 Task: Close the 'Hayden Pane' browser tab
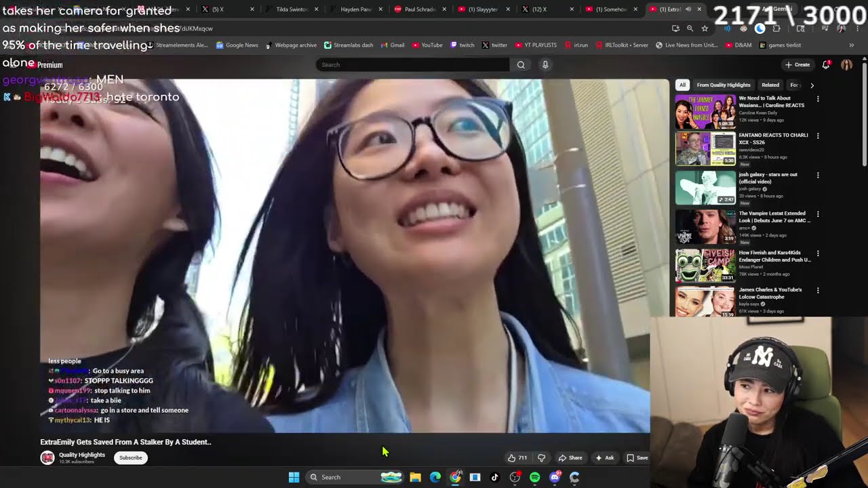coord(380,9)
